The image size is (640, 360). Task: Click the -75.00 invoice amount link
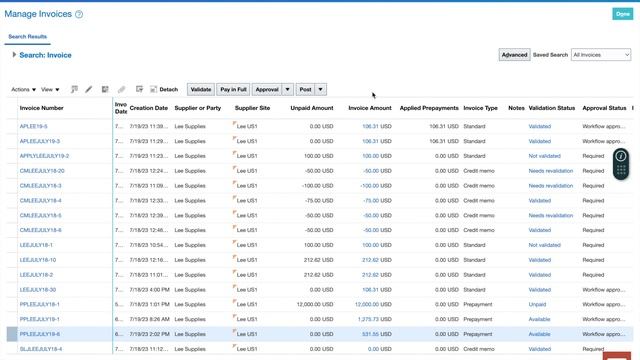[x=371, y=200]
